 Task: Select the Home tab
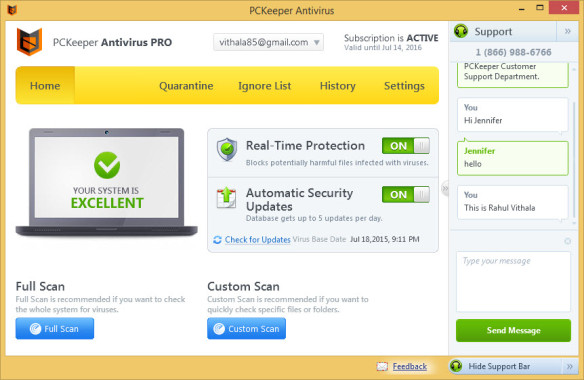(45, 86)
